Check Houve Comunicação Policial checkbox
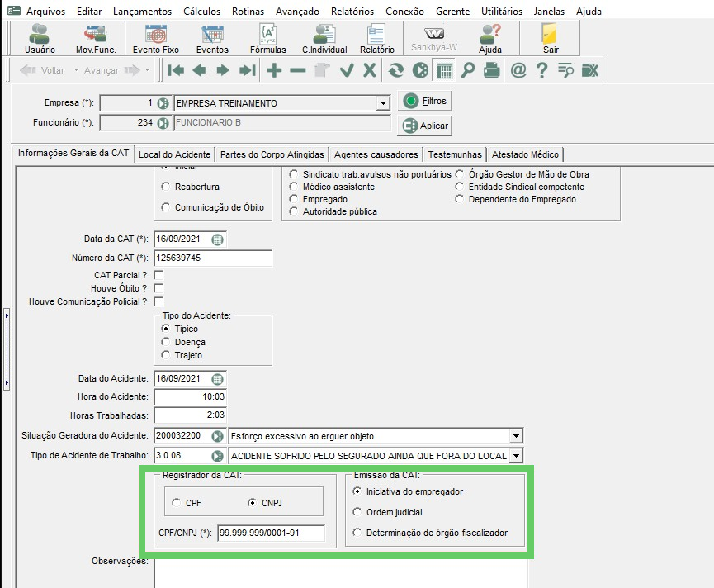Screen dimensions: 714x588 (158, 301)
